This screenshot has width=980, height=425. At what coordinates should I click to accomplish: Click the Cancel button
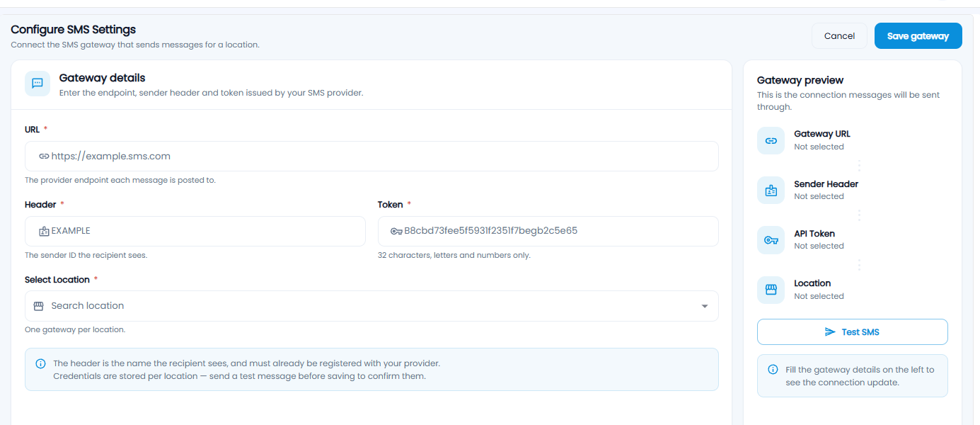coord(840,36)
